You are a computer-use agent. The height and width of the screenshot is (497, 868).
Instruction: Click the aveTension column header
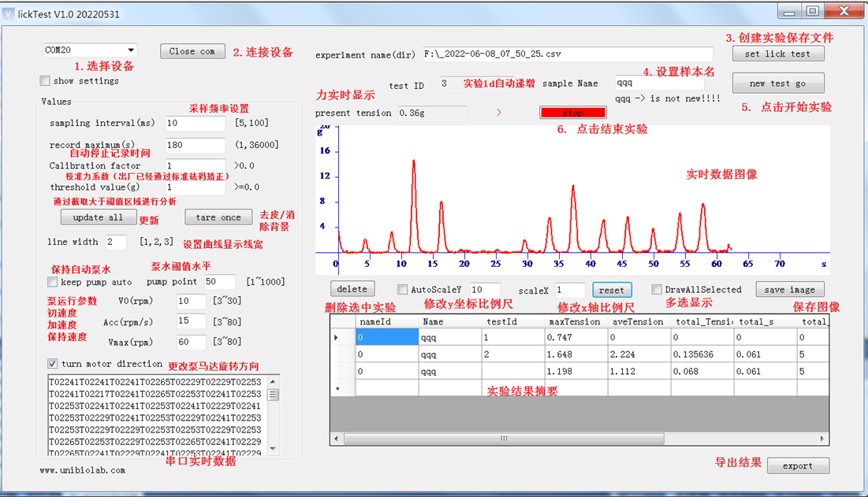point(639,322)
